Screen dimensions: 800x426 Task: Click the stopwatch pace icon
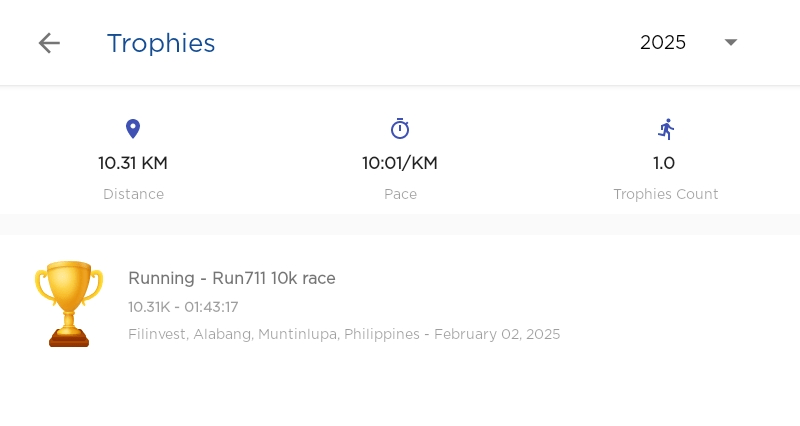[400, 129]
